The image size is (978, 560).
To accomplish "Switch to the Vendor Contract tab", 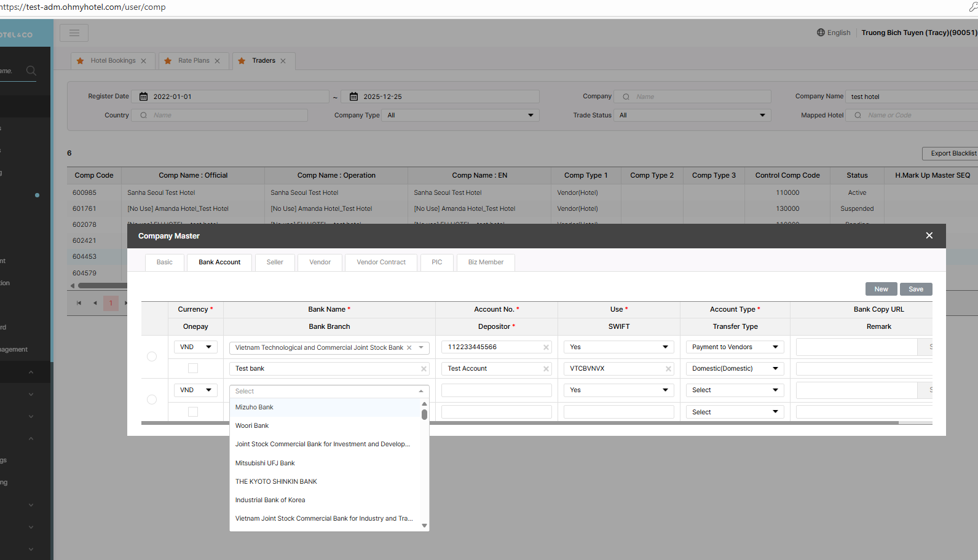I will 381,262.
